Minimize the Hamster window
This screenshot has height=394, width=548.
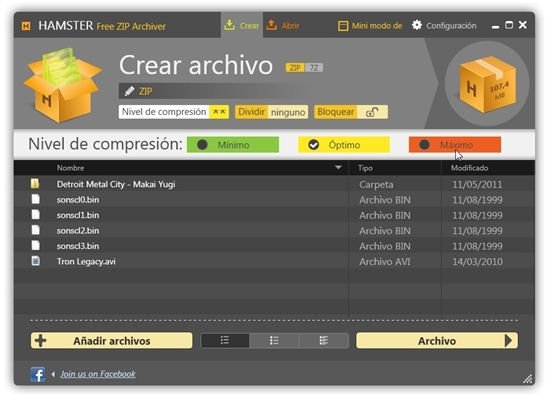pos(495,26)
